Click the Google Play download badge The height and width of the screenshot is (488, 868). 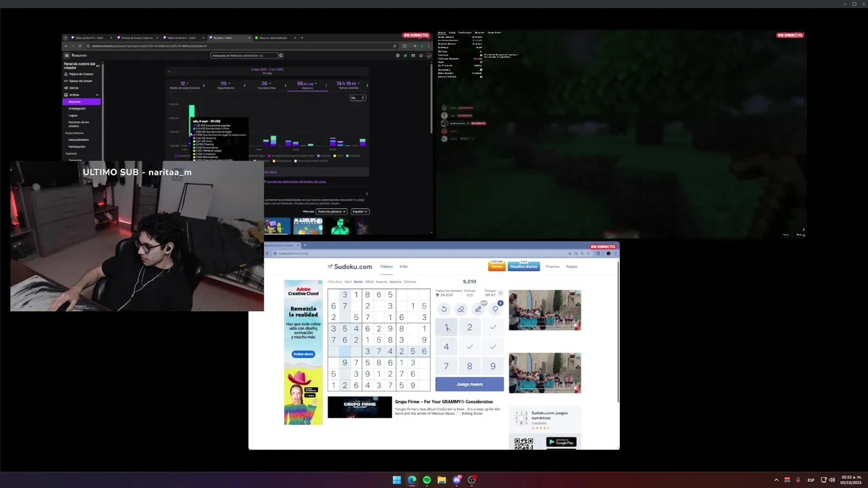[561, 442]
